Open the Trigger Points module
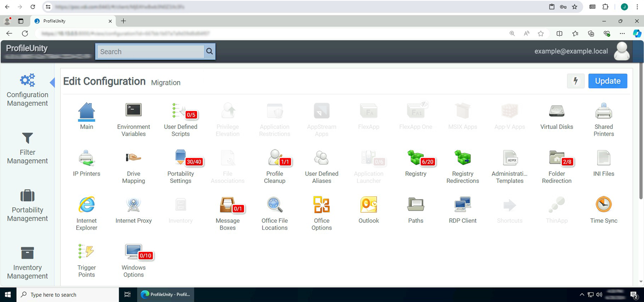Viewport: 644px width, 302px height. coord(87,261)
